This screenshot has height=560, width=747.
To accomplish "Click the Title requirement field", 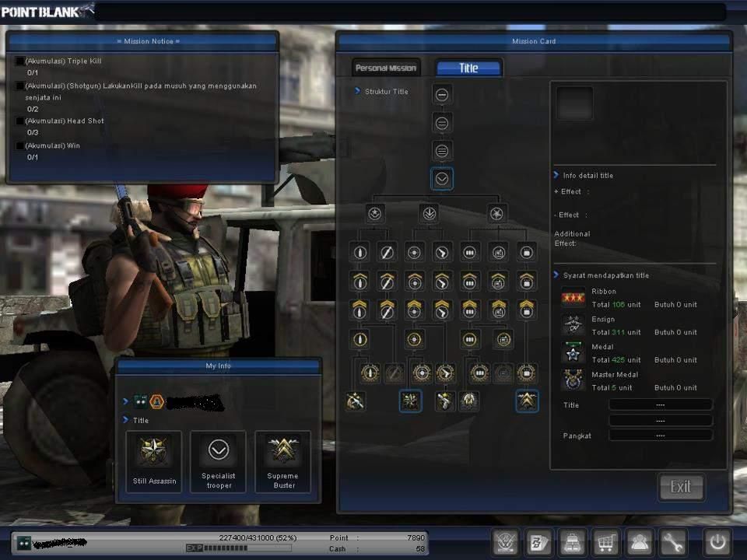I will (661, 404).
